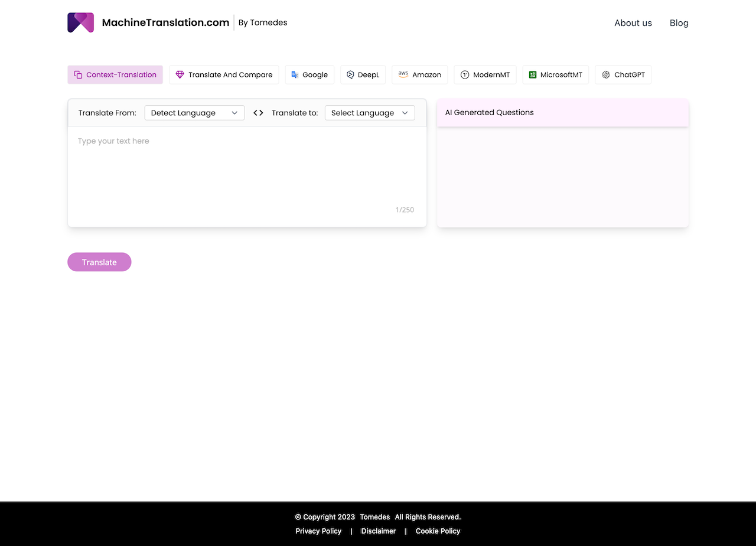The width and height of the screenshot is (756, 546).
Task: Click the Google translate engine icon
Action: (295, 74)
